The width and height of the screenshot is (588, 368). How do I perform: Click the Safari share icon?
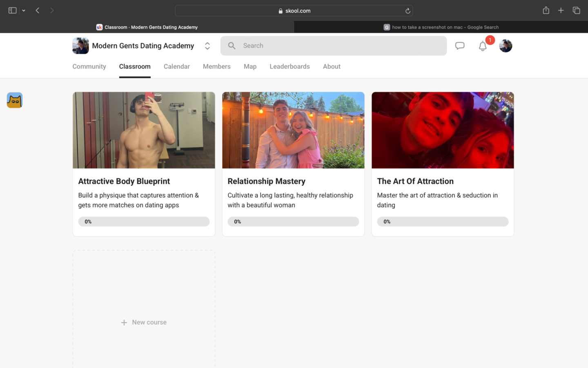(x=546, y=11)
